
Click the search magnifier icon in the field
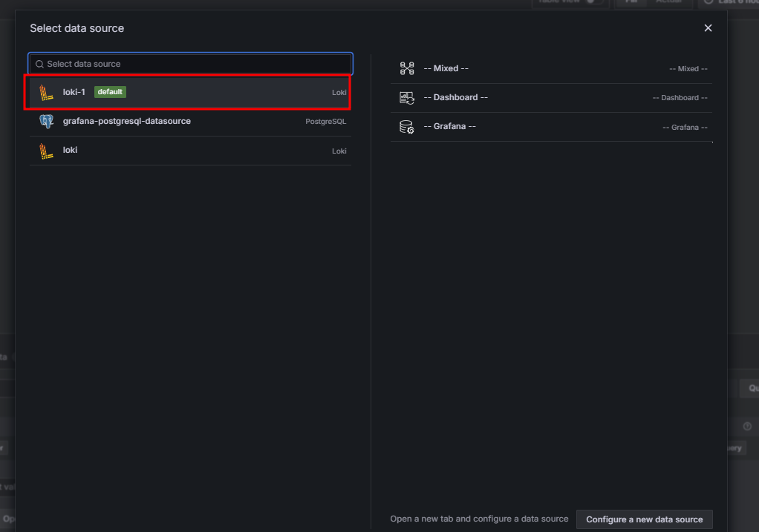tap(39, 65)
